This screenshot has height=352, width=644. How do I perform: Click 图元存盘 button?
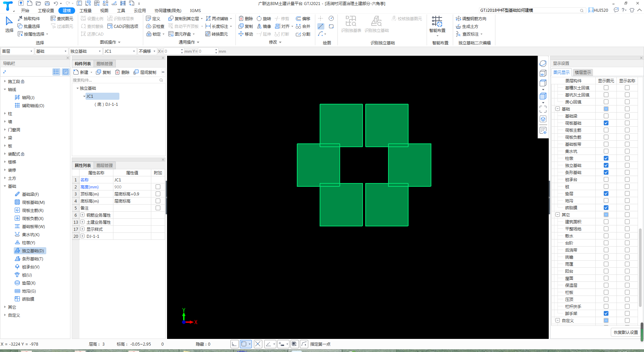(181, 34)
